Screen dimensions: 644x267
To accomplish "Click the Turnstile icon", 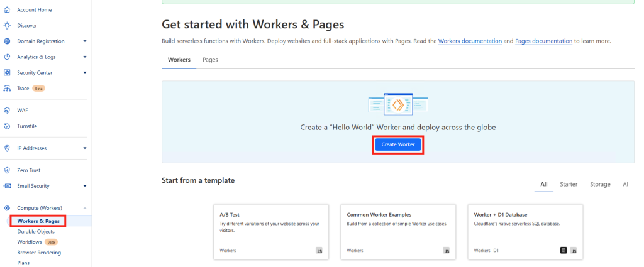I will (x=7, y=126).
